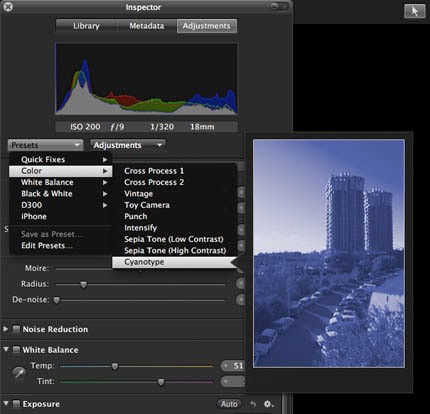Click the ISO 200 readout
The height and width of the screenshot is (414, 430).
pyautogui.click(x=85, y=127)
